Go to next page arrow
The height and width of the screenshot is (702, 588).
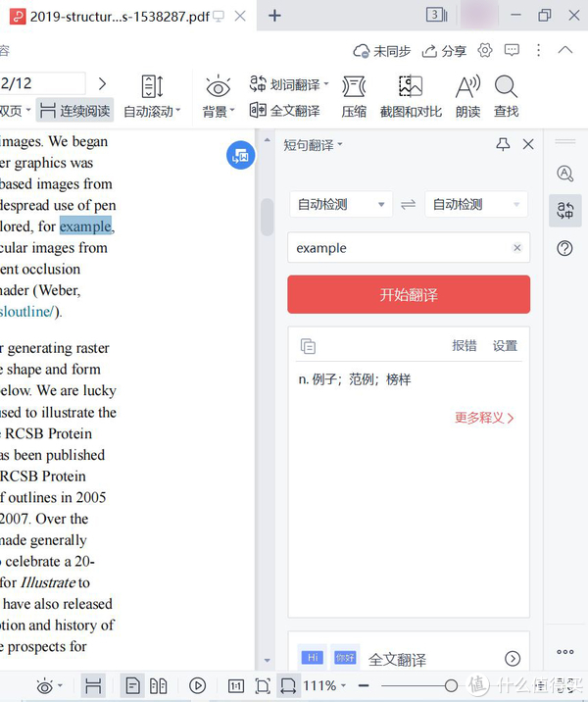coord(103,83)
